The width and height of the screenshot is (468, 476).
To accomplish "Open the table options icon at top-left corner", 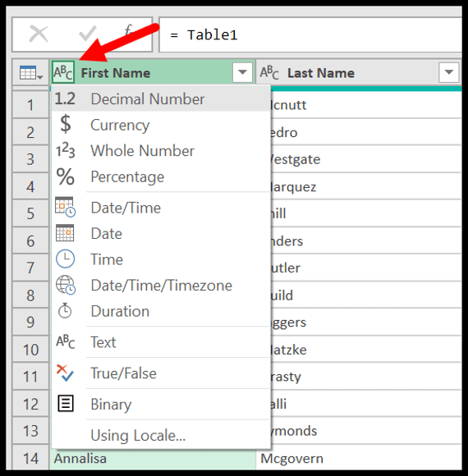I will click(x=30, y=72).
